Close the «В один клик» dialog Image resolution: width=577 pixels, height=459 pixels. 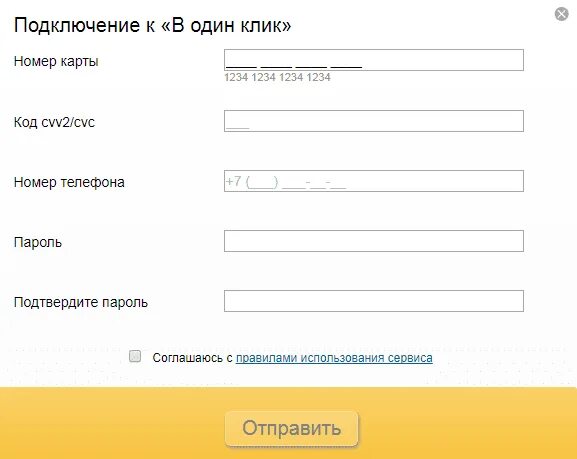[x=562, y=14]
